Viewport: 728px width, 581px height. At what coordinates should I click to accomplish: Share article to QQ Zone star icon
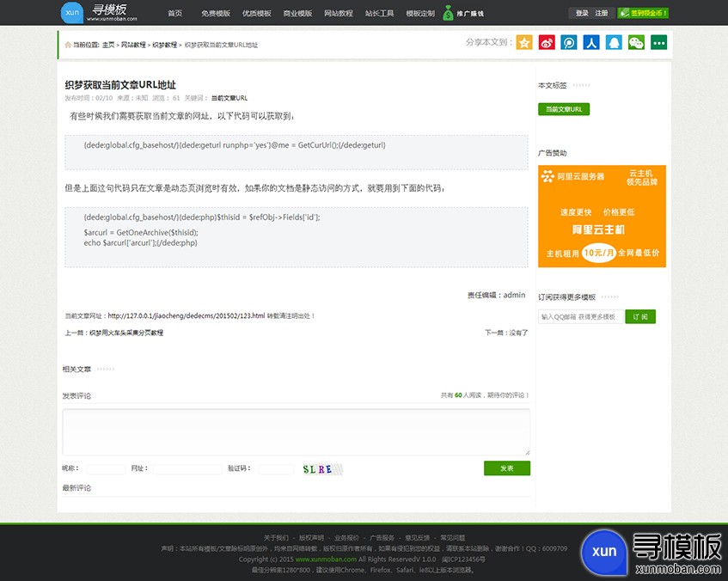pyautogui.click(x=524, y=42)
